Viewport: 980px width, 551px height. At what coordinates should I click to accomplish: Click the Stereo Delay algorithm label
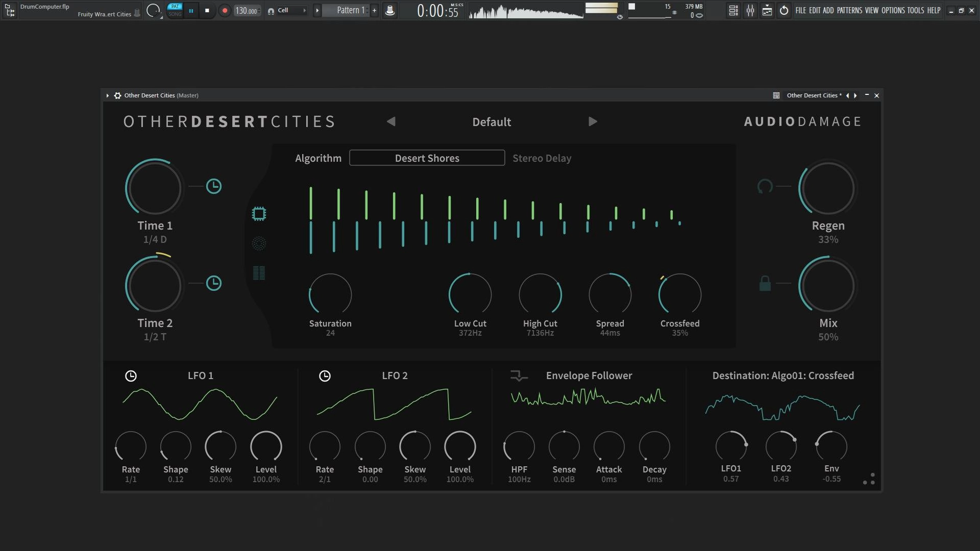(x=542, y=158)
